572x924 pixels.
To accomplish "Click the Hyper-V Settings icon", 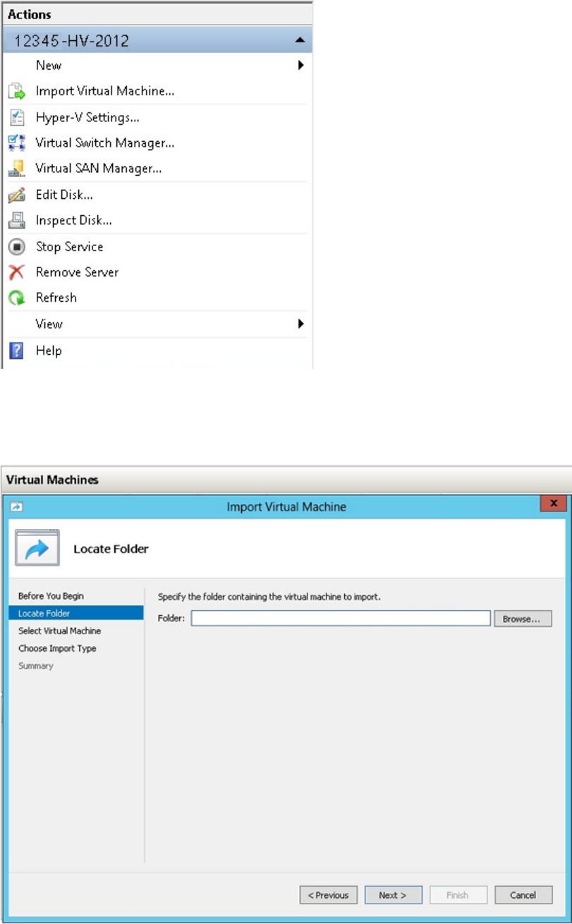I will 16,118.
